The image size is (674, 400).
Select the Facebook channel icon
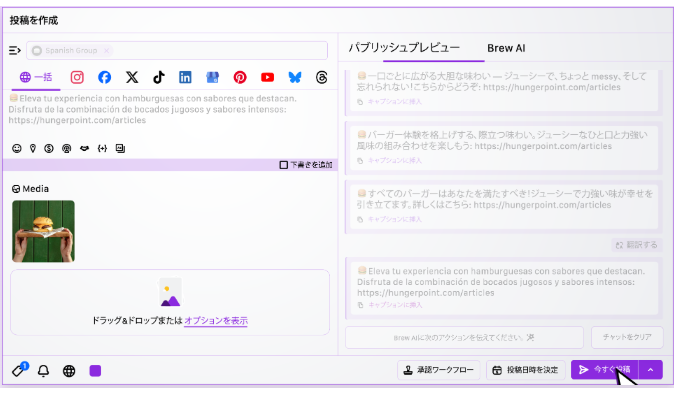pos(104,77)
